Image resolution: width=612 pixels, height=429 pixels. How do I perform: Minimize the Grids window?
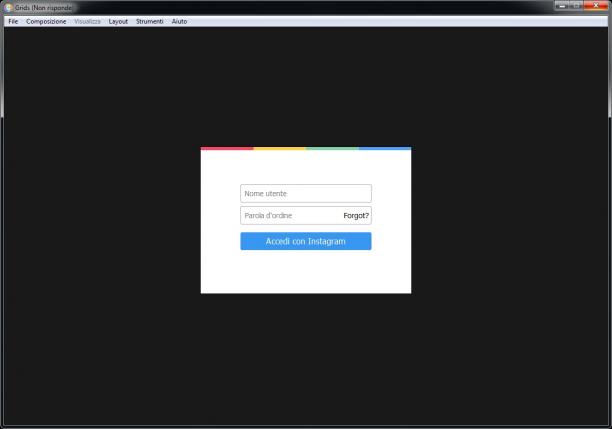[562, 5]
